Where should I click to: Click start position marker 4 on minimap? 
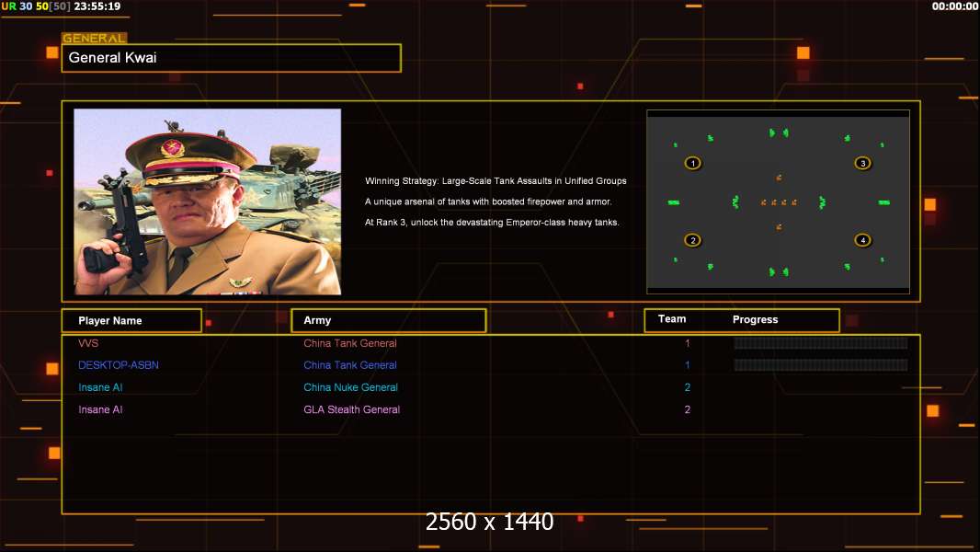pyautogui.click(x=862, y=240)
